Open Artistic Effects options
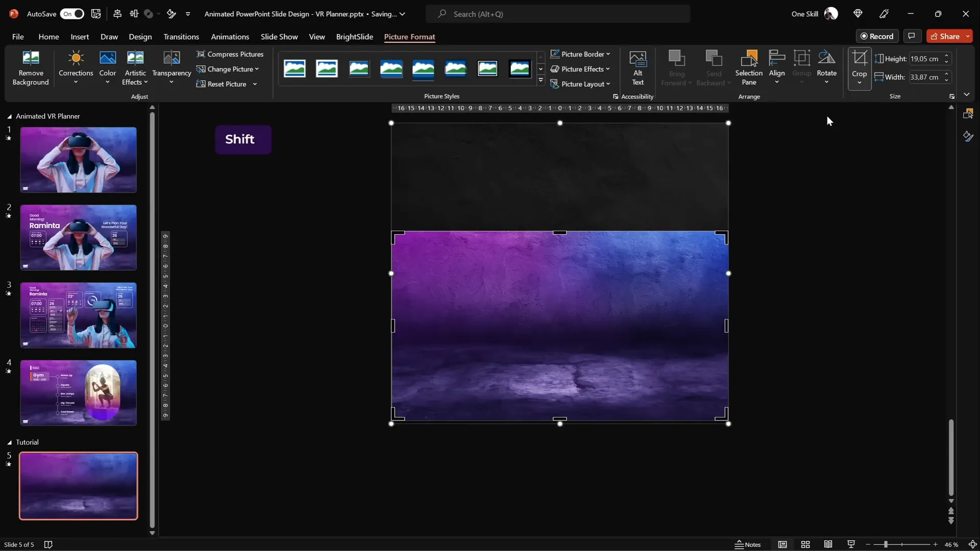 (135, 67)
